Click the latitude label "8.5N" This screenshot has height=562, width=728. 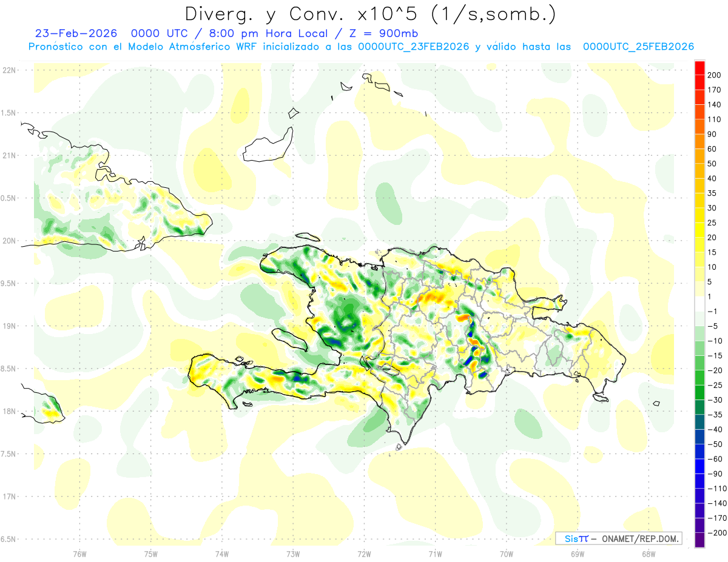[x=9, y=369]
